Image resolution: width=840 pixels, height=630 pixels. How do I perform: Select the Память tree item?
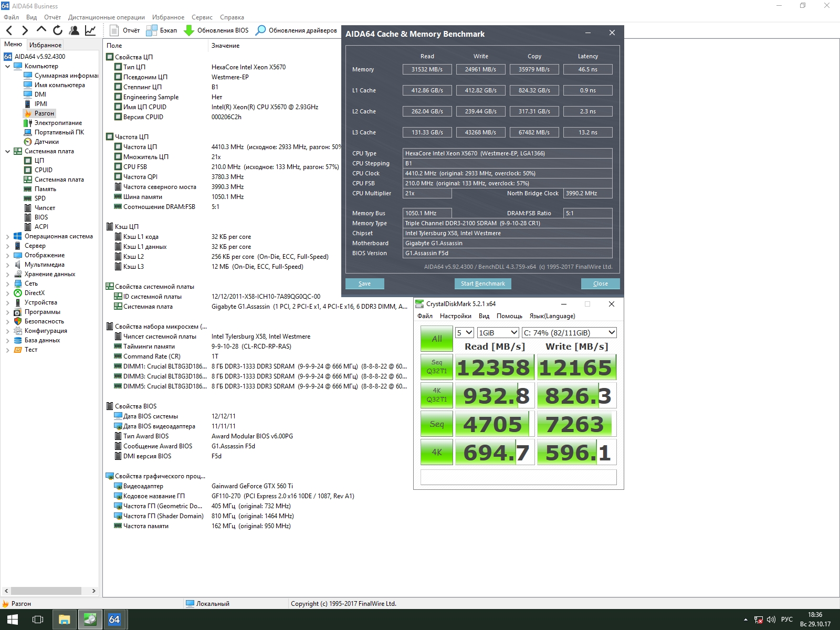[40, 189]
